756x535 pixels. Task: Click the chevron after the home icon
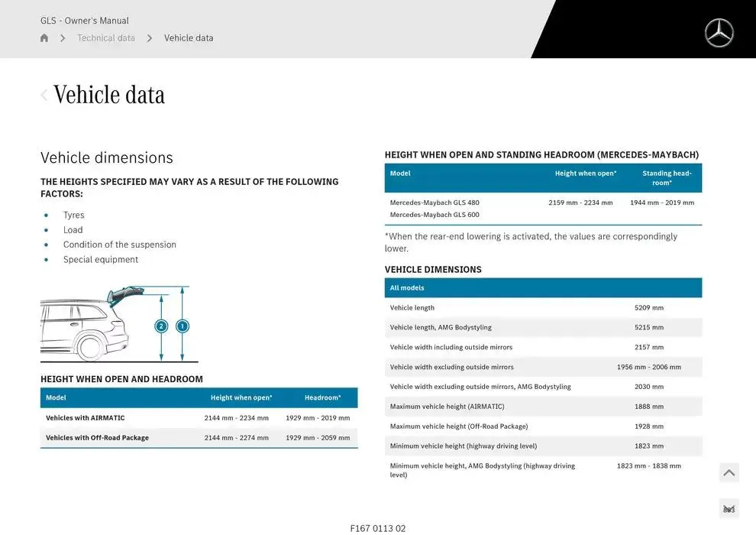[x=63, y=38]
